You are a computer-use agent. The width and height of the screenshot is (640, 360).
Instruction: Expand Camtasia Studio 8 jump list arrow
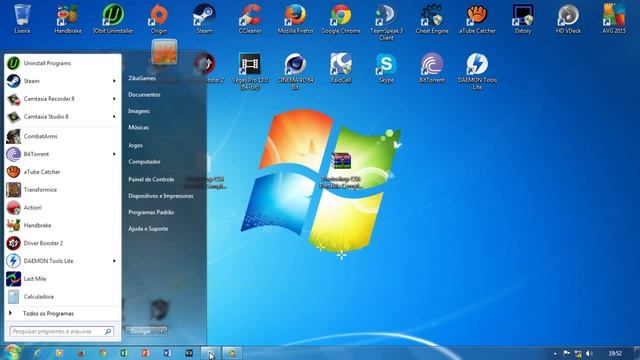pos(114,117)
